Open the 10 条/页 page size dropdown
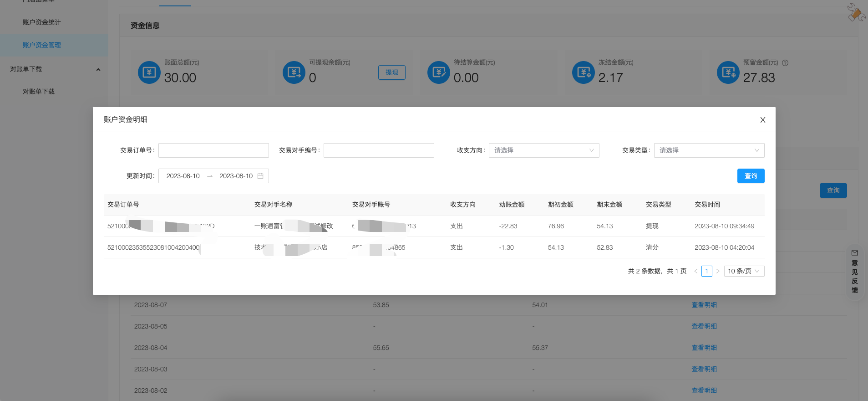The width and height of the screenshot is (868, 401). click(744, 271)
